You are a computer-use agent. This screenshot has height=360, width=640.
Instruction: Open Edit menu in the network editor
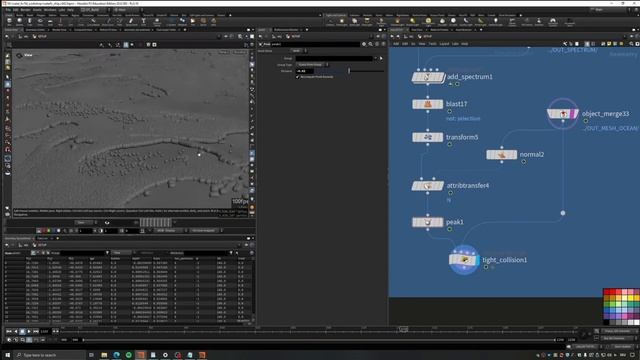point(405,44)
